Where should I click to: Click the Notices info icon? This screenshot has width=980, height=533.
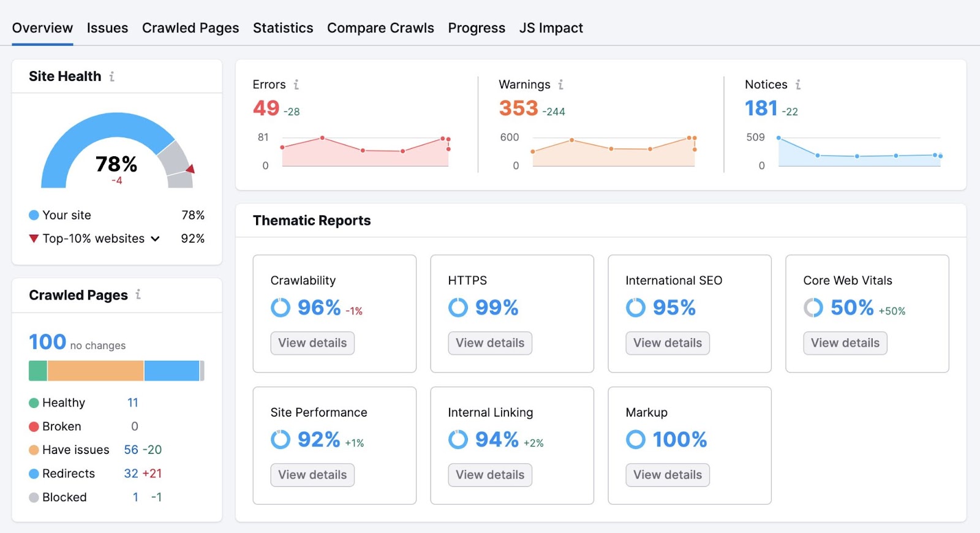797,85
